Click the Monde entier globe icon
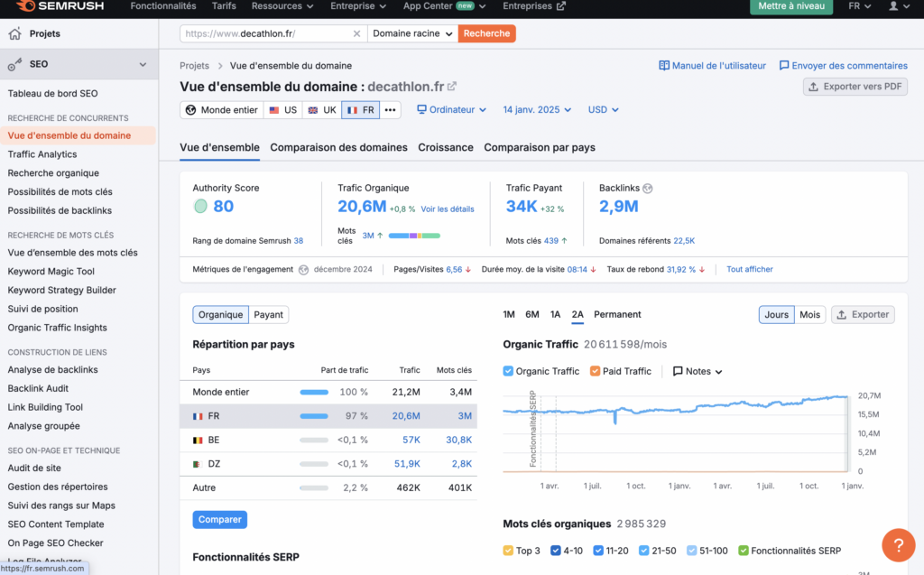 pos(191,110)
